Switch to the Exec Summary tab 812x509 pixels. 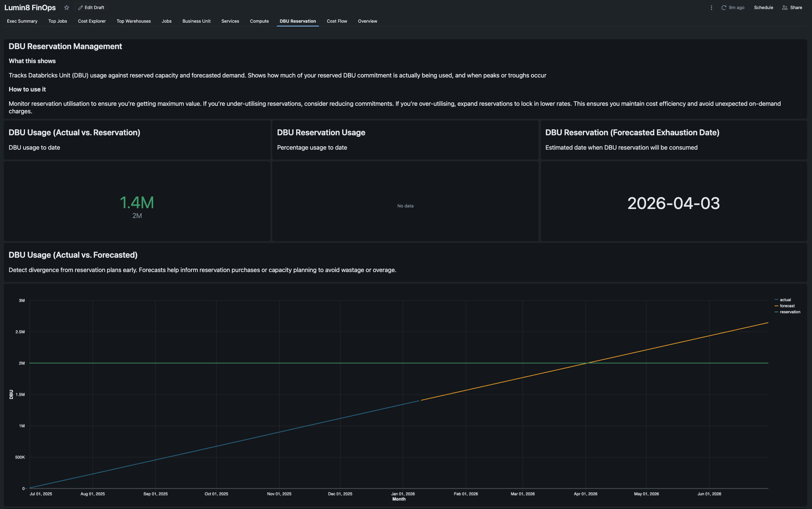click(x=22, y=21)
